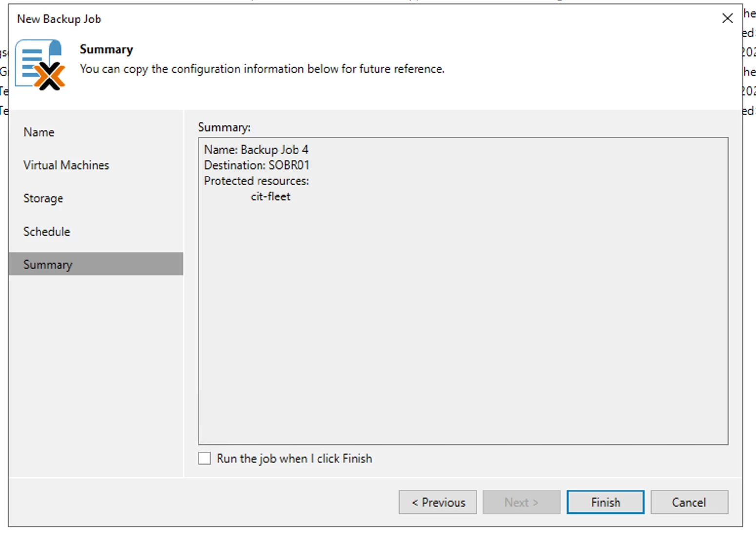Jump to the Schedule step

coord(47,232)
